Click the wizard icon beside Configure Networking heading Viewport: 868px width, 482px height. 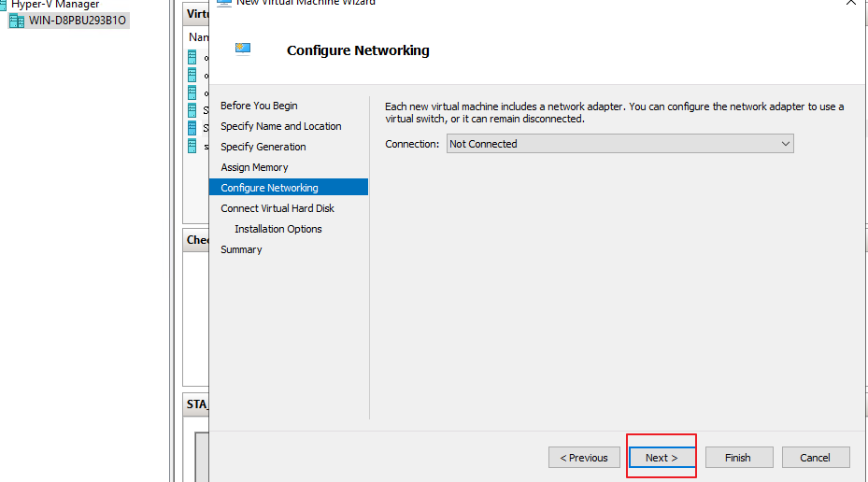tap(243, 50)
